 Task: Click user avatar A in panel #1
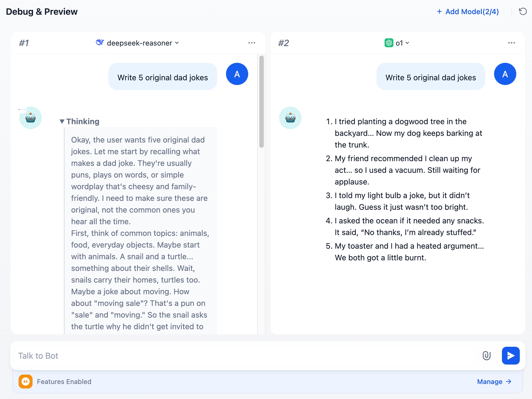(237, 74)
